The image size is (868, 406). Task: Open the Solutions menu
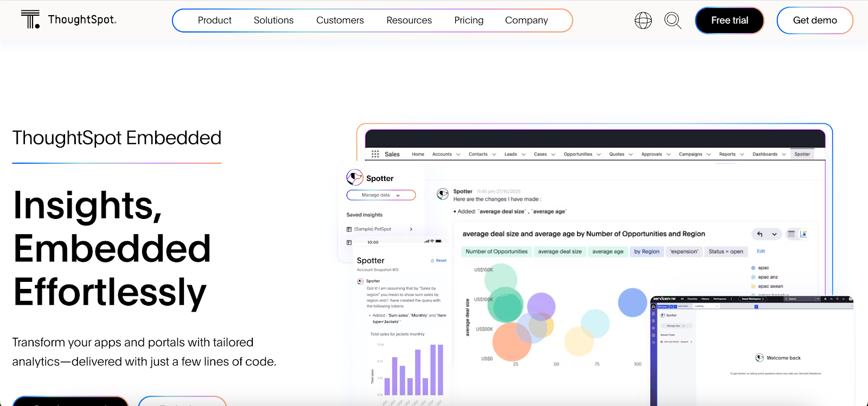point(273,21)
